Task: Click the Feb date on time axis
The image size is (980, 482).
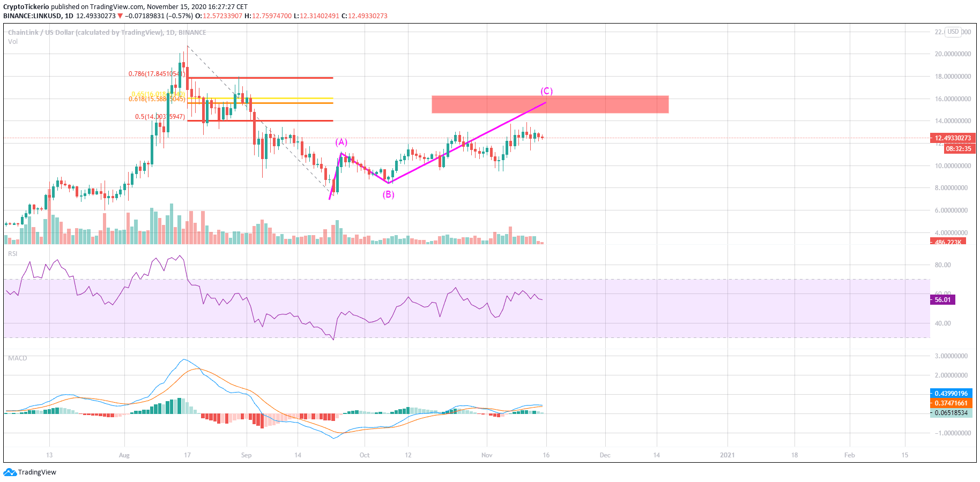Action: click(850, 455)
